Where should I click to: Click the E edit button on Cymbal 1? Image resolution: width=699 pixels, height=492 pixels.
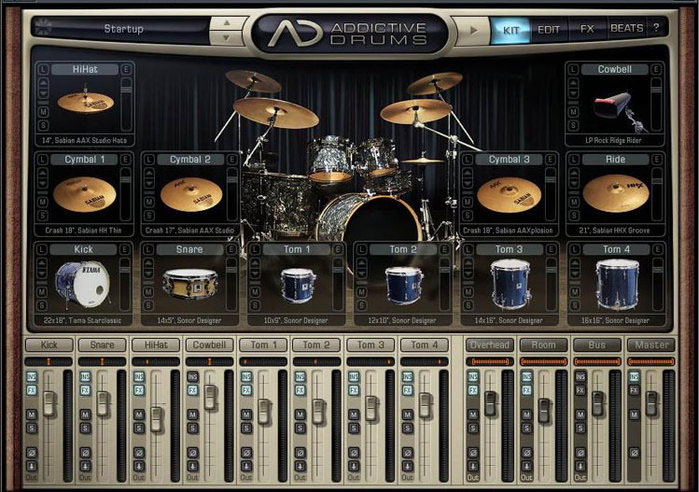tap(125, 160)
